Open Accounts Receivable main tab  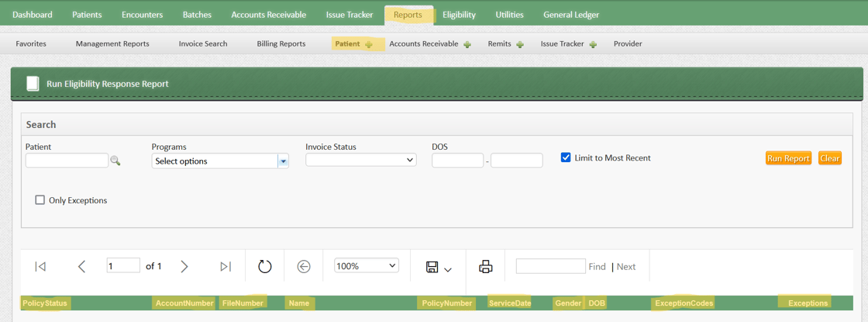point(268,15)
